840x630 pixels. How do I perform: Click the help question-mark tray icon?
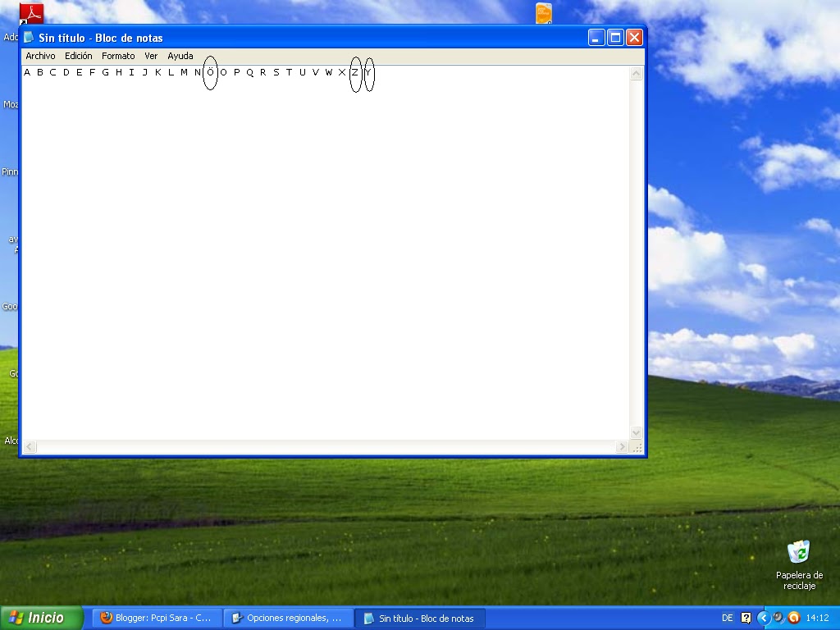click(x=746, y=619)
